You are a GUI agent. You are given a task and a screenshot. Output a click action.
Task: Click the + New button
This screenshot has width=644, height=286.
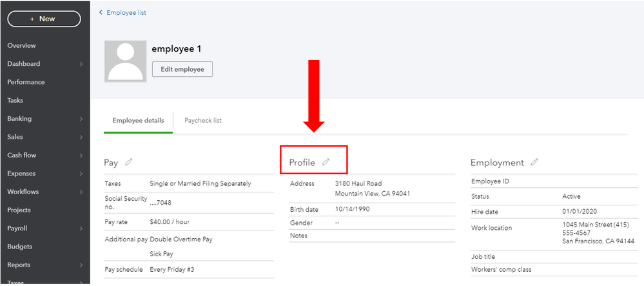[x=44, y=19]
